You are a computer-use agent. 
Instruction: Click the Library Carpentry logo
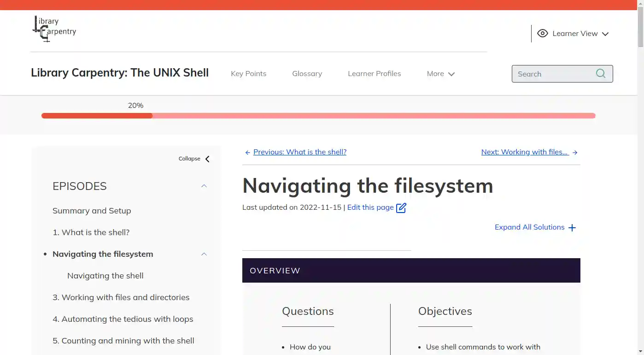click(x=53, y=28)
